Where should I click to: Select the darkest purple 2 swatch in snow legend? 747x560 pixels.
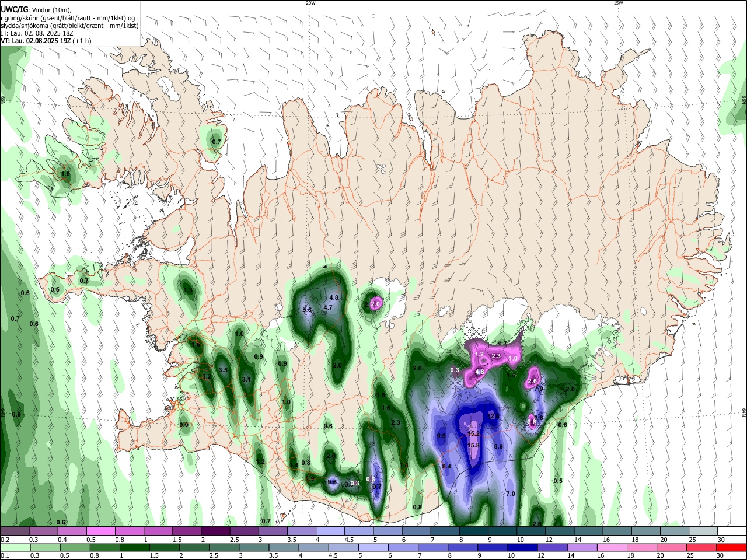(215, 531)
